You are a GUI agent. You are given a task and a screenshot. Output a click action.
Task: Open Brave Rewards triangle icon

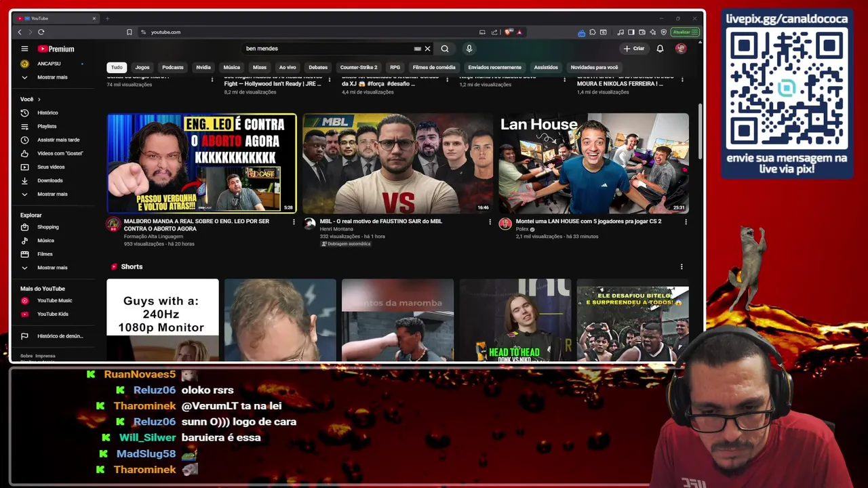point(519,32)
